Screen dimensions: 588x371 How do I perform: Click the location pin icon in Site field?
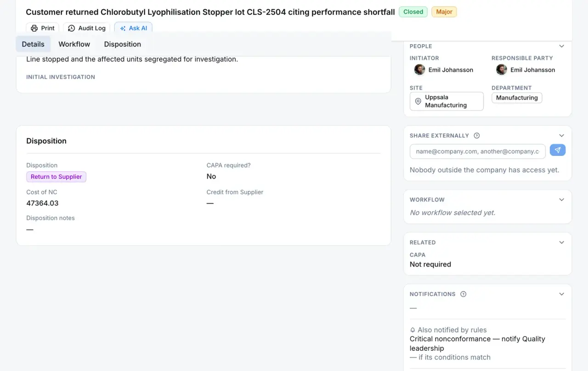point(418,101)
